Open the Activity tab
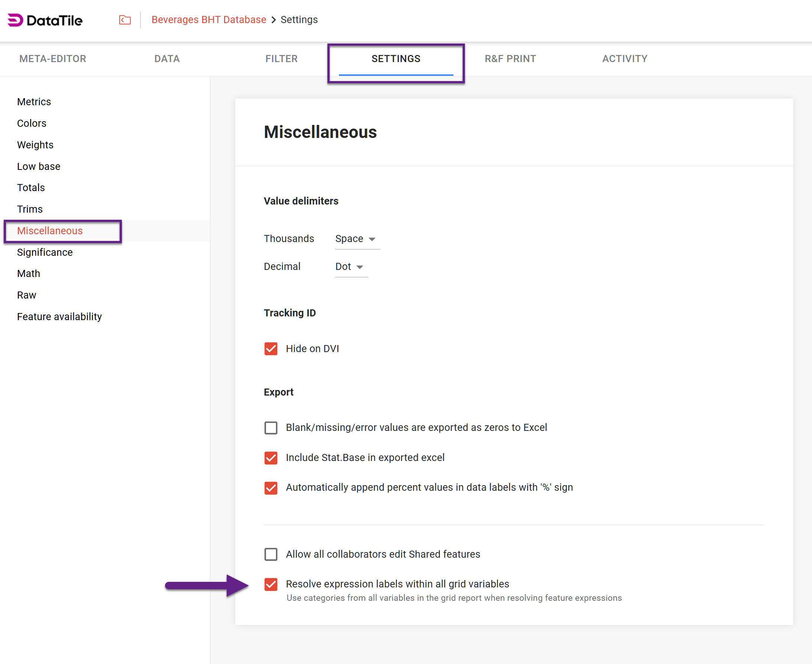Screen dimensions: 812x664 click(625, 58)
